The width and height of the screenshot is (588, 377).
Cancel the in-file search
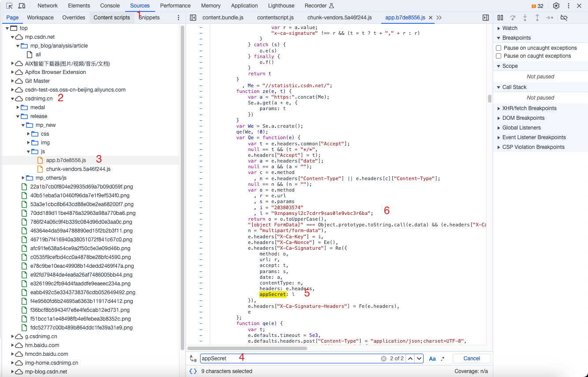(x=472, y=359)
